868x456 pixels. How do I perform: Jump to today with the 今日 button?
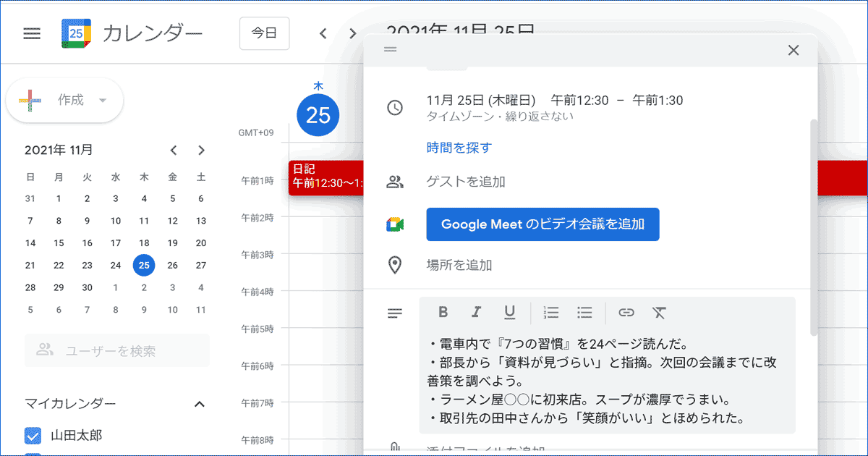(265, 33)
